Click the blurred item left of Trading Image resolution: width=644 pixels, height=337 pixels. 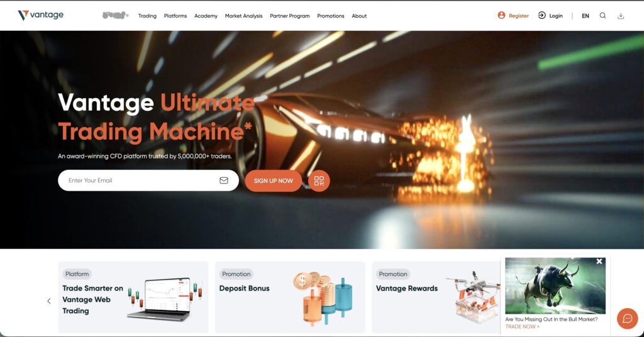click(x=115, y=16)
